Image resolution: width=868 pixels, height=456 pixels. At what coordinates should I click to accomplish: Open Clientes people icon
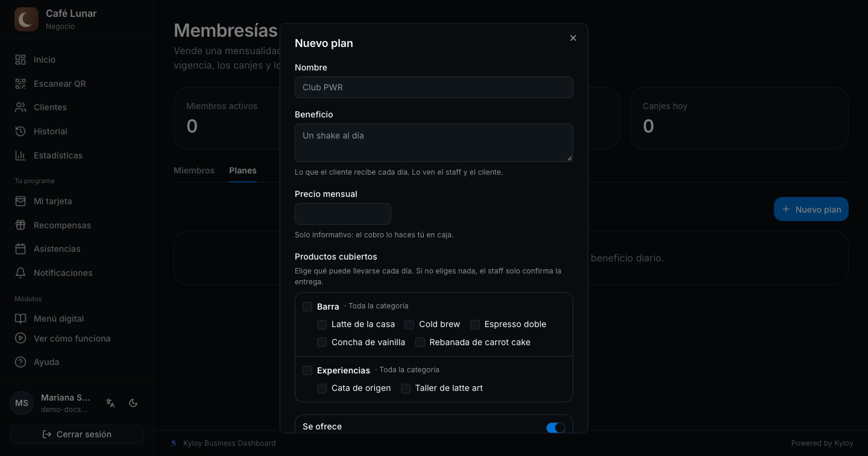point(20,107)
